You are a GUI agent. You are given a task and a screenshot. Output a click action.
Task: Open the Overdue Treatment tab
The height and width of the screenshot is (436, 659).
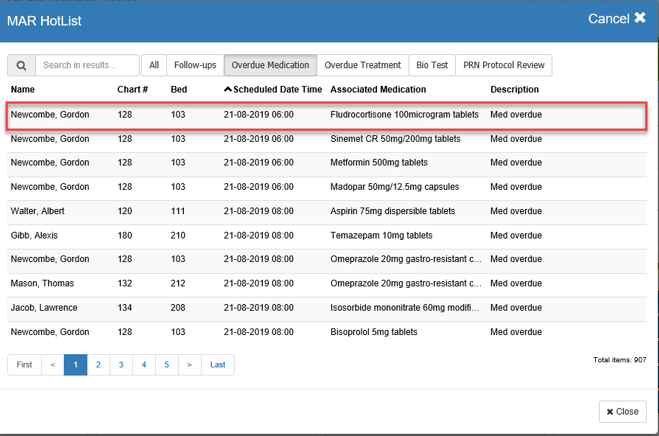tap(362, 66)
